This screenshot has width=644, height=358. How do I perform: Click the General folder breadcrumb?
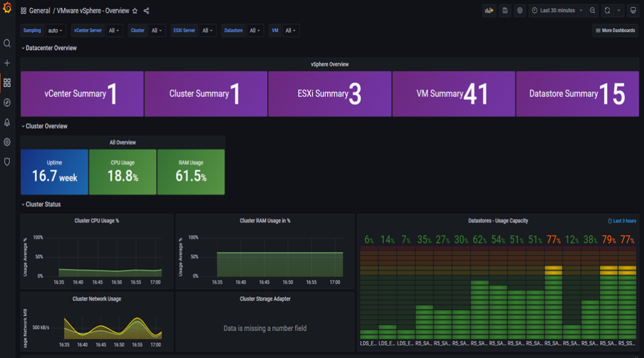pos(40,11)
